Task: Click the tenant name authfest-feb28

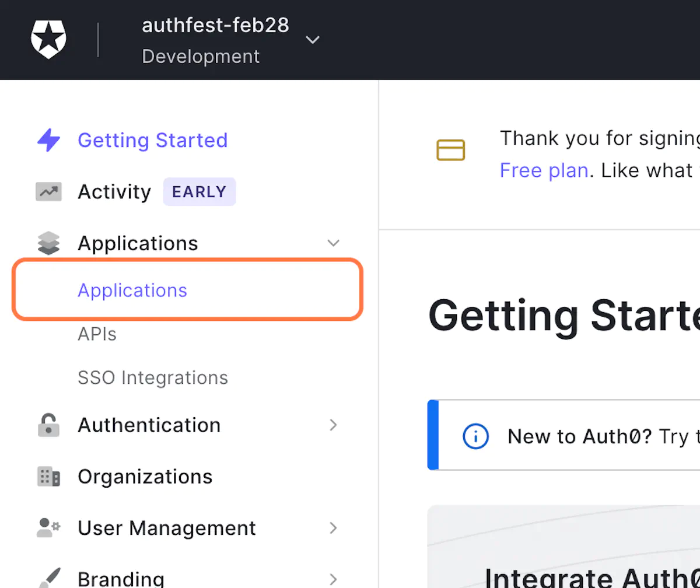Action: [x=215, y=25]
